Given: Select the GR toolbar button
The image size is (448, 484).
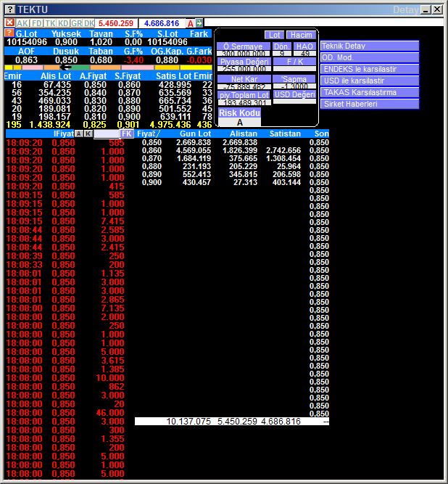Looking at the screenshot, I should pyautogui.click(x=76, y=23).
